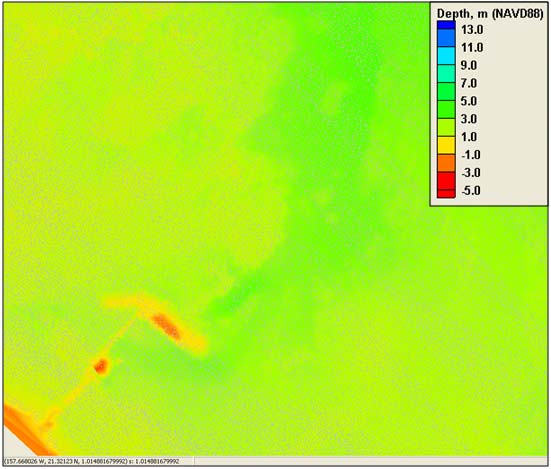The image size is (551, 469).
Task: Click the -5.0 legend value label
Action: click(471, 190)
